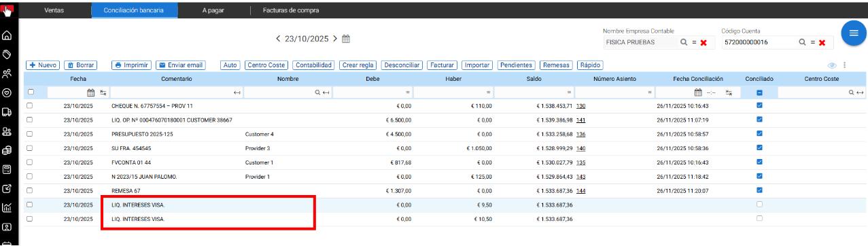Screen dimensions: 868x246
Task: Click the Remesas button
Action: click(x=555, y=65)
